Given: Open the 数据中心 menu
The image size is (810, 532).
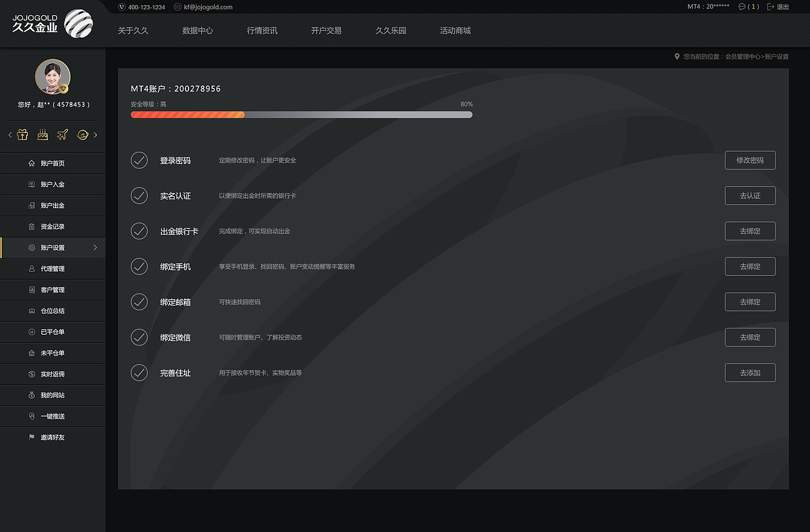Looking at the screenshot, I should [x=197, y=30].
